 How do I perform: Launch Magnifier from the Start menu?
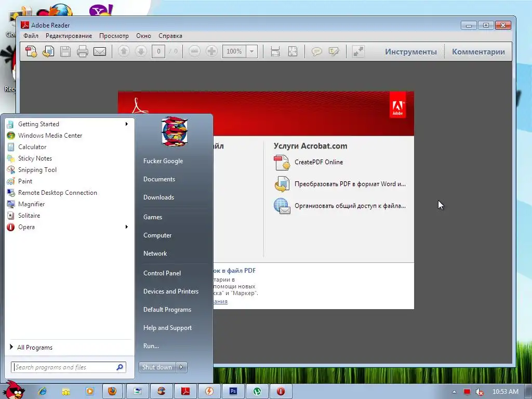(70, 204)
